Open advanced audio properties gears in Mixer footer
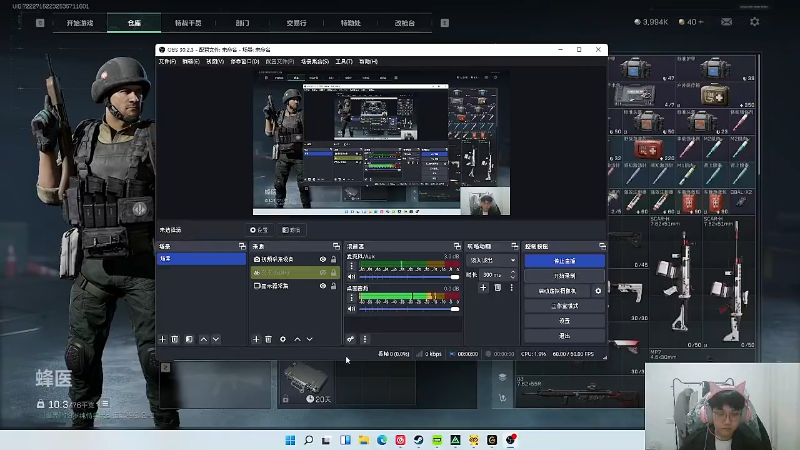This screenshot has width=800, height=450. point(351,339)
